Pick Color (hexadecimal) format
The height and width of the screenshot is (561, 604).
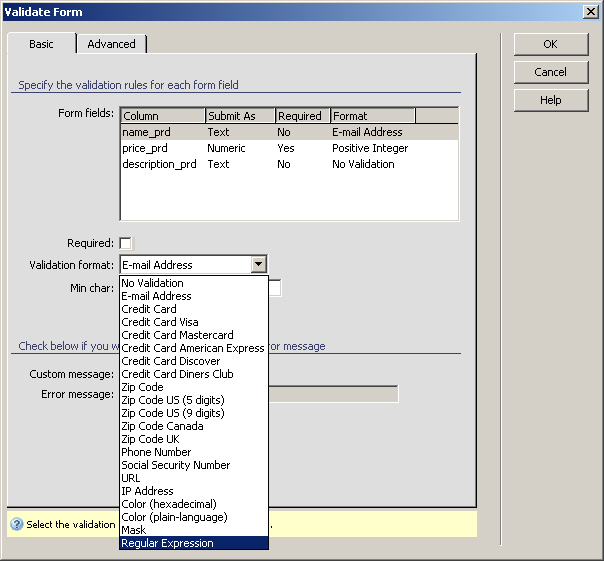pos(168,504)
